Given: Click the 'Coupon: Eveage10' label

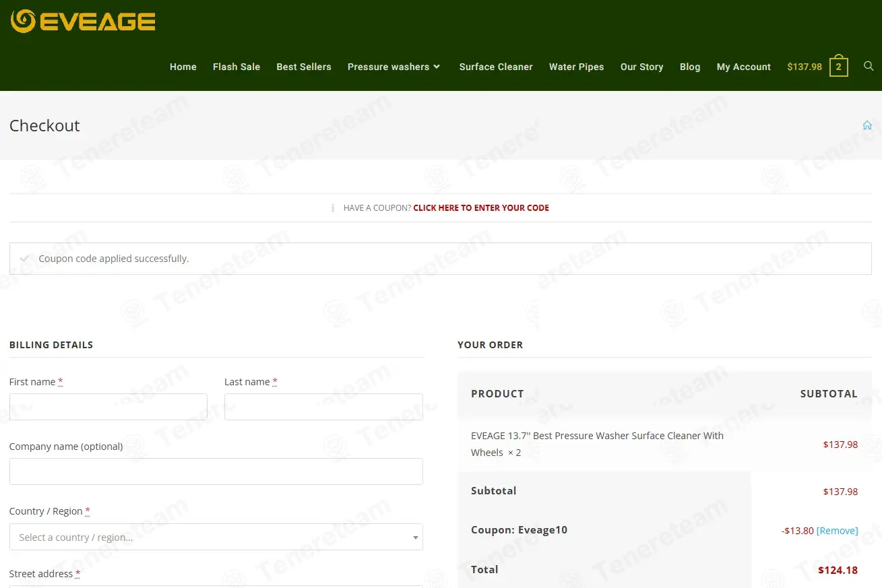Looking at the screenshot, I should (x=519, y=530).
